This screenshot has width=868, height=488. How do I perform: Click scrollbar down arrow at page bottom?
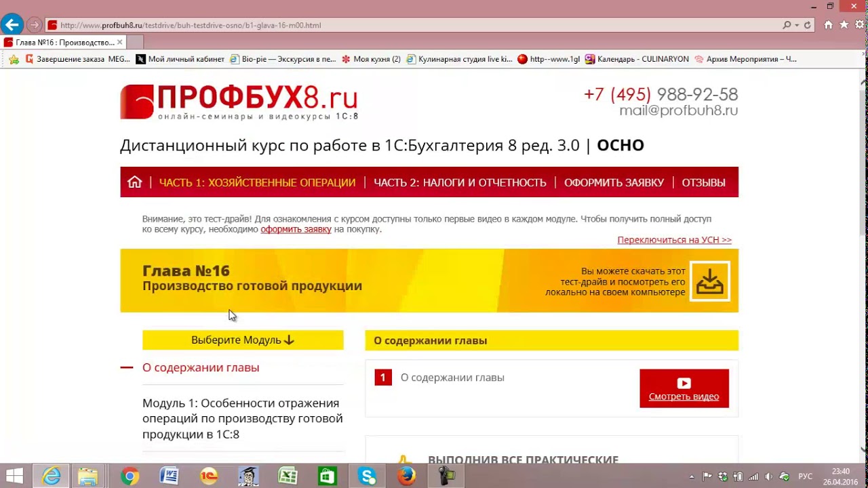tap(863, 449)
